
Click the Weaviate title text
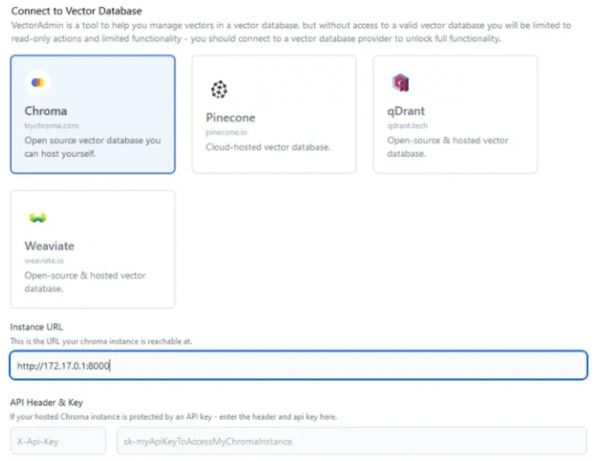49,246
